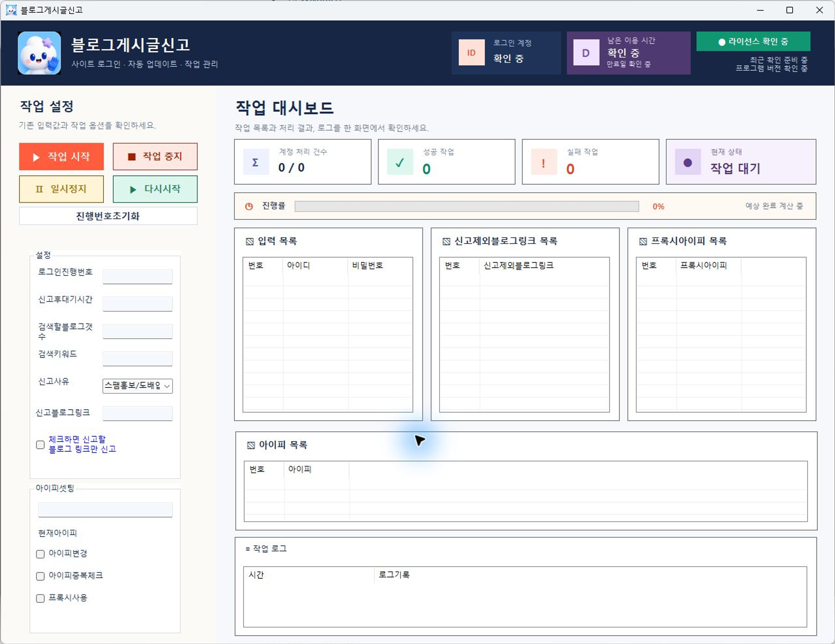
Task: Click the 로그인진행번호 input field
Action: point(138,277)
